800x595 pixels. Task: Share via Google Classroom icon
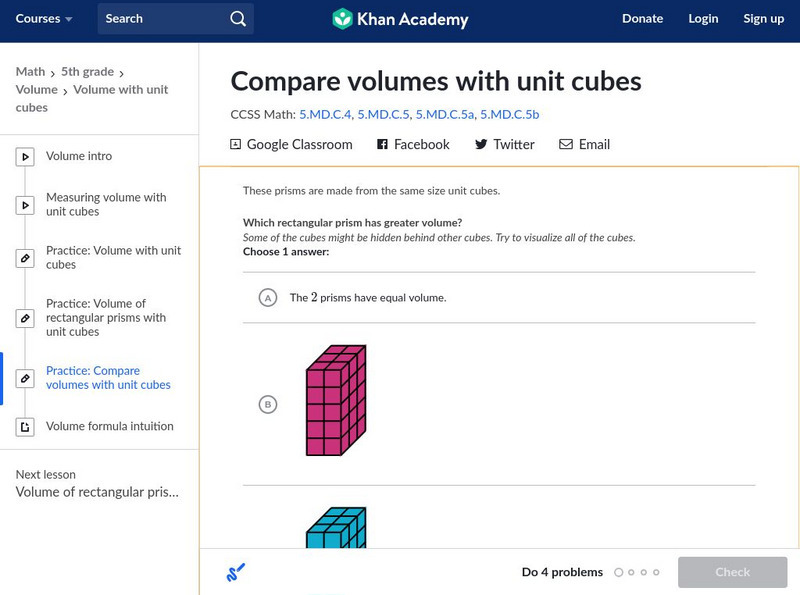click(x=236, y=144)
